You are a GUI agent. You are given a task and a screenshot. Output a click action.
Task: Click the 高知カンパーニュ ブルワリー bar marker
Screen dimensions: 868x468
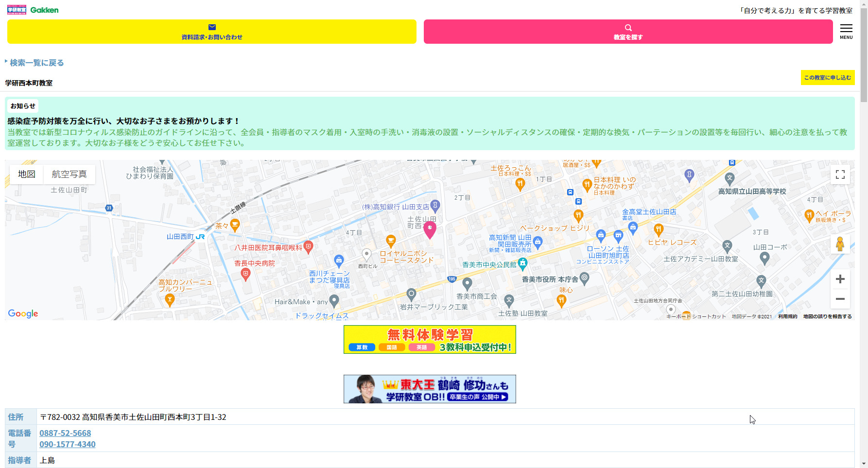point(170,300)
